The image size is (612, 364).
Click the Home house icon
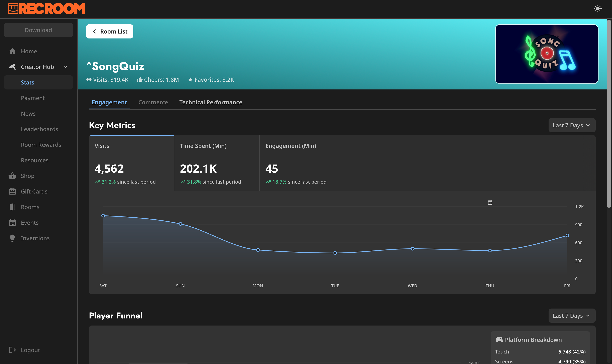12,51
